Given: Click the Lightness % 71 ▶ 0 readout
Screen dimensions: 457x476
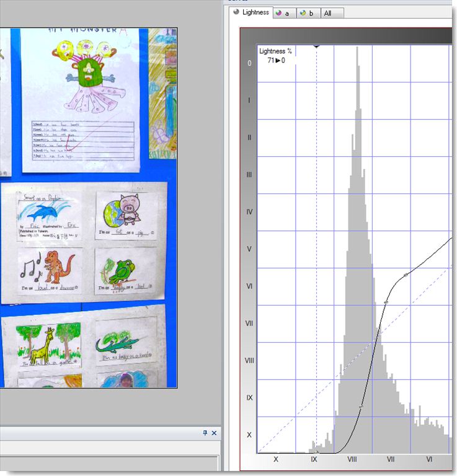Looking at the screenshot, I should tap(276, 56).
